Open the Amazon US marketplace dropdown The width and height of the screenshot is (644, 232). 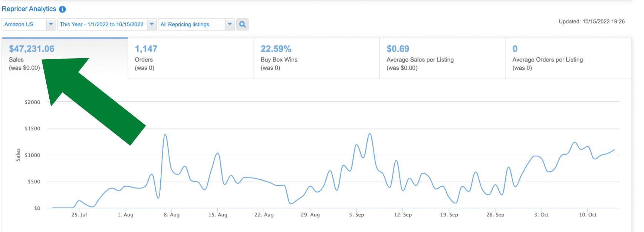[x=29, y=24]
